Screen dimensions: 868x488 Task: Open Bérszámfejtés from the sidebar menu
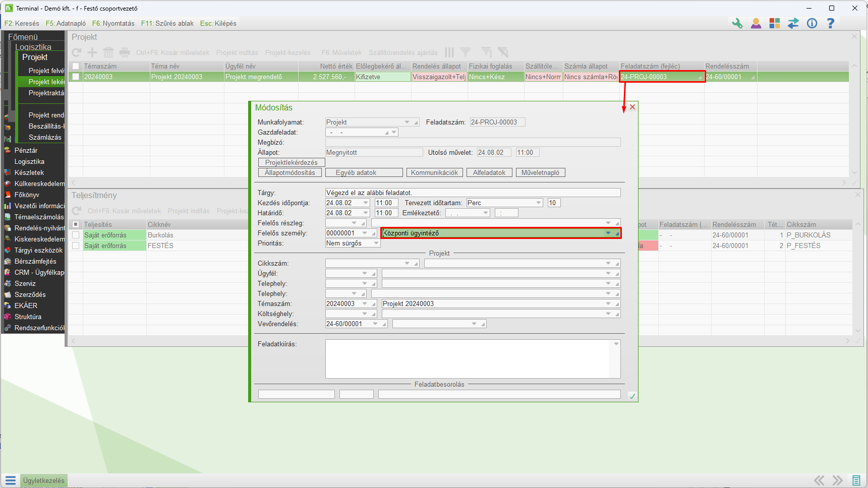click(35, 261)
